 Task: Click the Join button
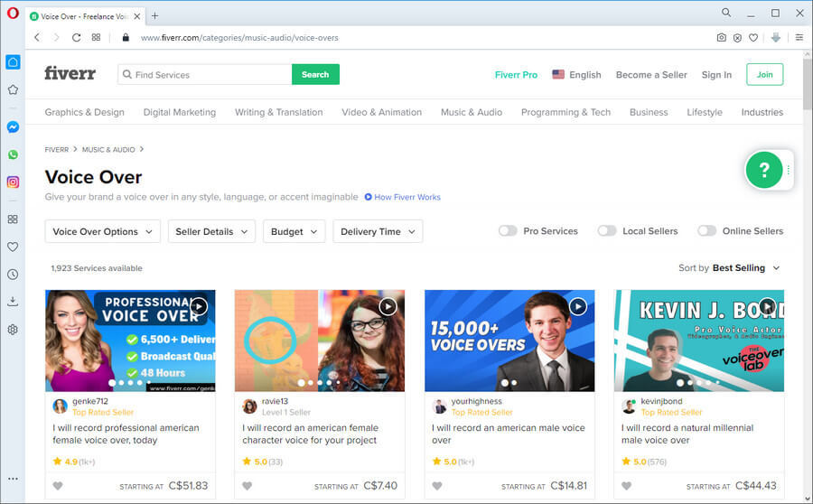[x=765, y=74]
